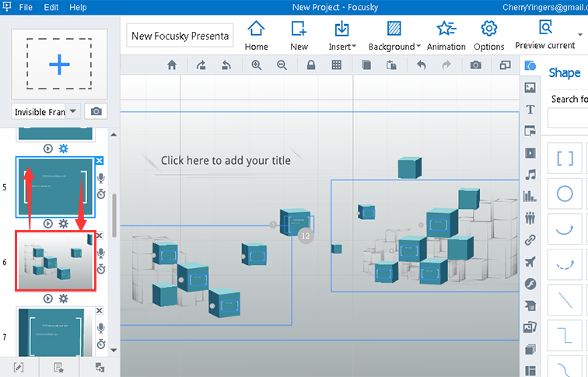Open the Edit menu
Screen dimensions: 588x377
51,7
